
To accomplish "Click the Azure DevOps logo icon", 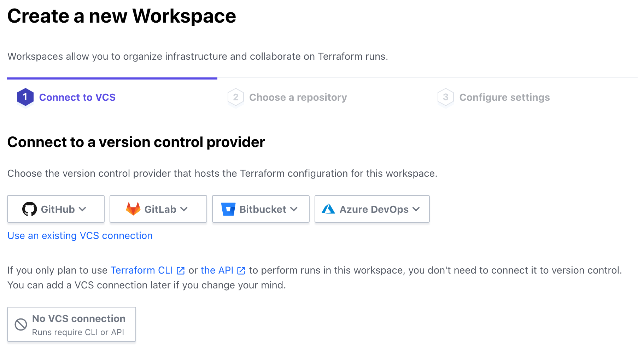I will click(328, 209).
